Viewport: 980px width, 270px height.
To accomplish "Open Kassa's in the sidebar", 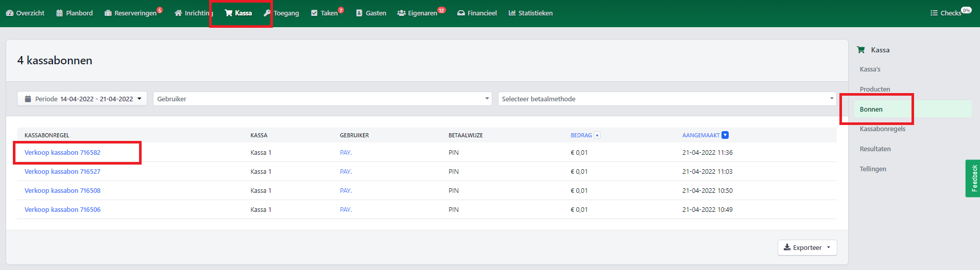I will [870, 69].
